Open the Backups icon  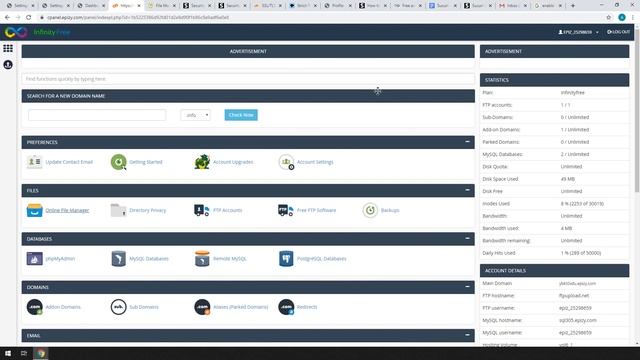(370, 210)
